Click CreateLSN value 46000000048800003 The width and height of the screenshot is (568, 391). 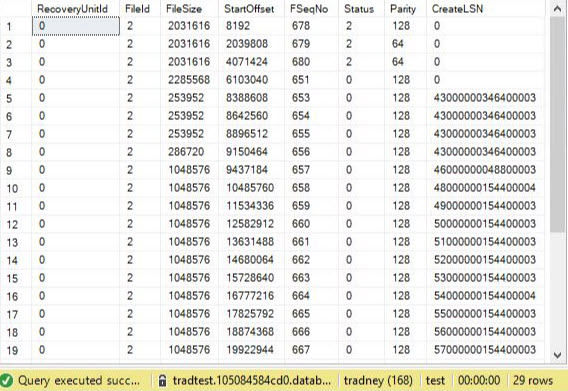[x=485, y=170]
